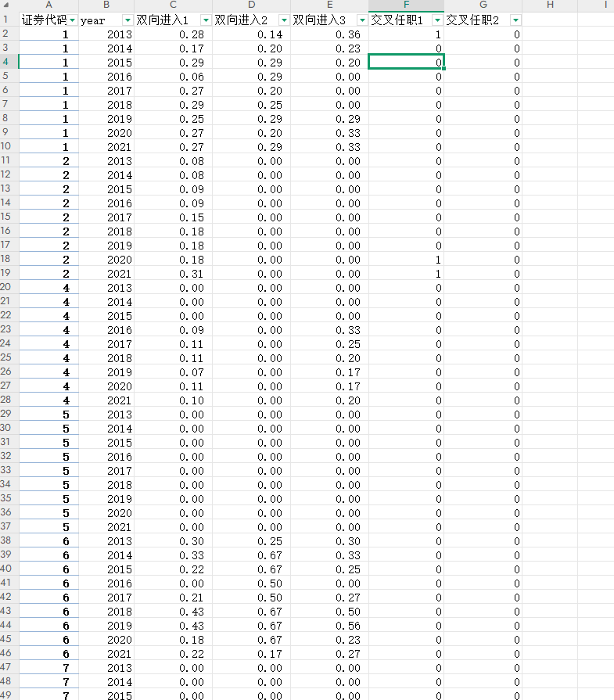This screenshot has height=700, width=614.
Task: Select column G header
Action: click(x=483, y=5)
